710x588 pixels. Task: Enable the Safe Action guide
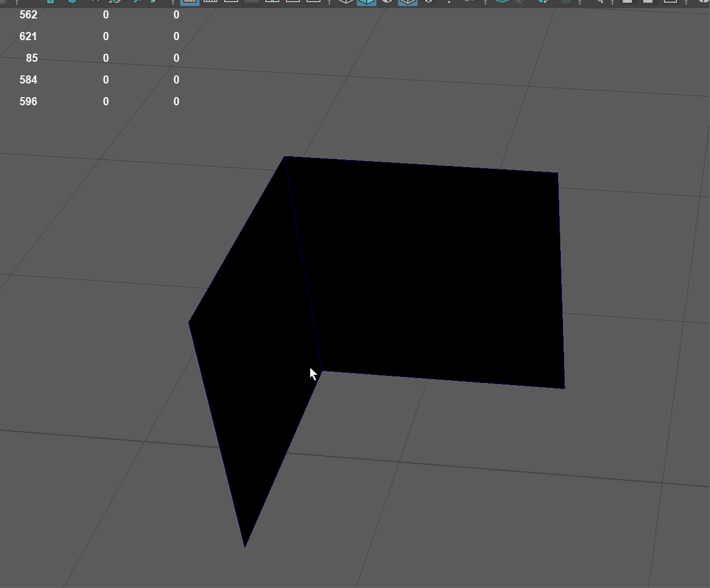[293, 2]
